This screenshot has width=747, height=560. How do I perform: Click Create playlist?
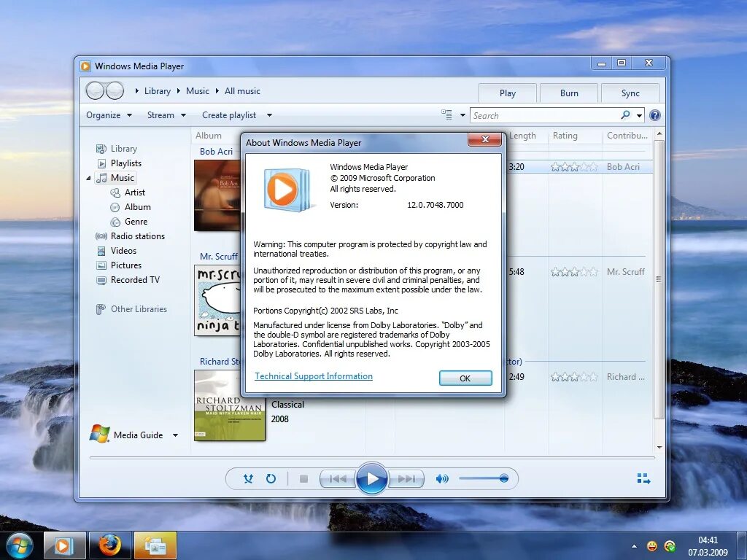coord(229,115)
